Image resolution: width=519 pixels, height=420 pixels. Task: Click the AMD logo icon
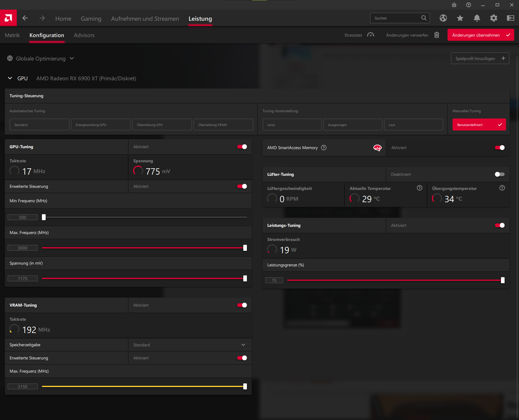[x=8, y=18]
